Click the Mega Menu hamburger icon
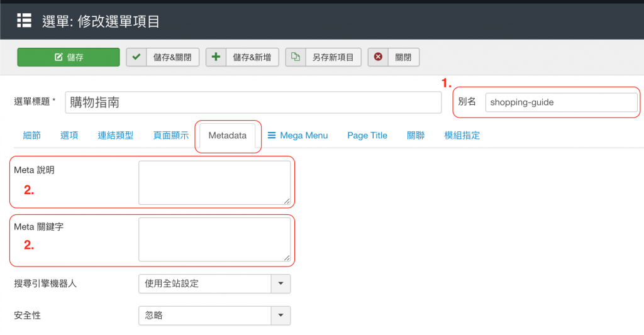This screenshot has width=644, height=335. tap(272, 135)
